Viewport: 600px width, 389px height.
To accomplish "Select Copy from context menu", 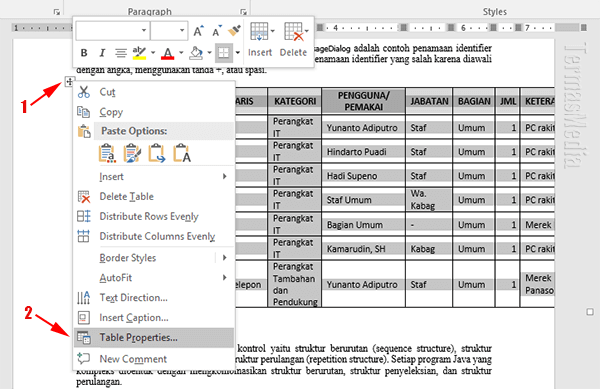I will pyautogui.click(x=153, y=112).
